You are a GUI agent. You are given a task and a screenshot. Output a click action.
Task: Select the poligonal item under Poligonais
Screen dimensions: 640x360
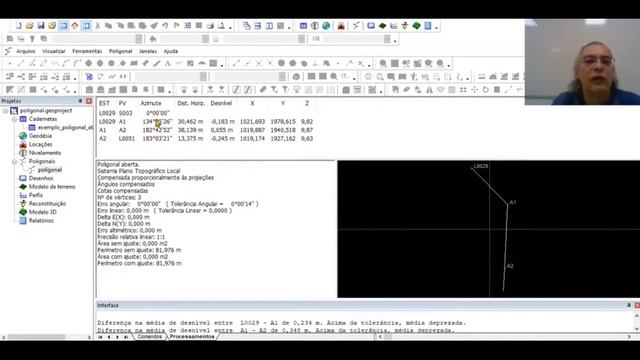[x=50, y=170]
